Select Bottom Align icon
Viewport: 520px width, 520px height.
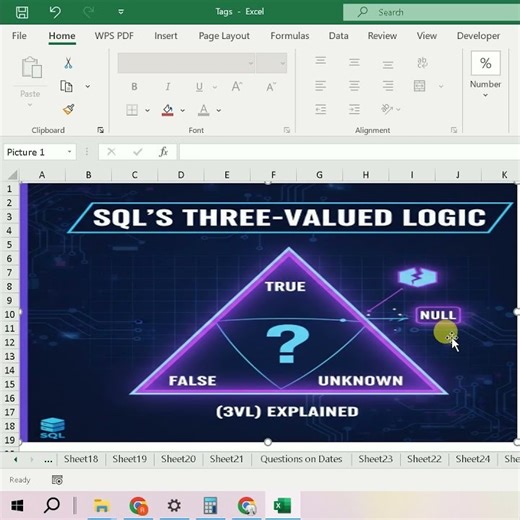[388, 64]
